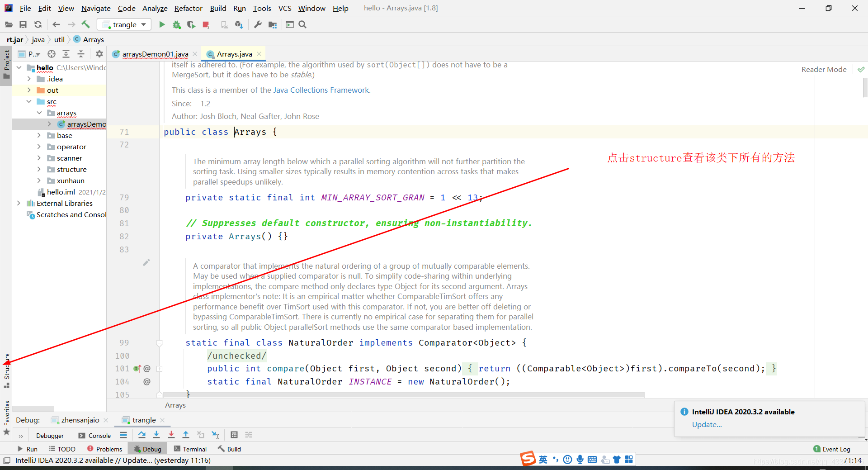Open the Refactor menu
Viewport: 868px width, 470px height.
click(x=189, y=8)
